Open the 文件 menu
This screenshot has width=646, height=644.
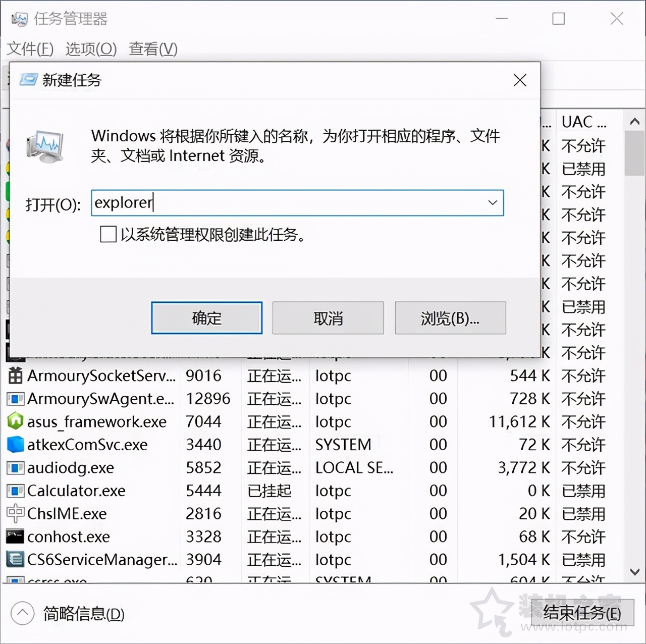coord(29,49)
